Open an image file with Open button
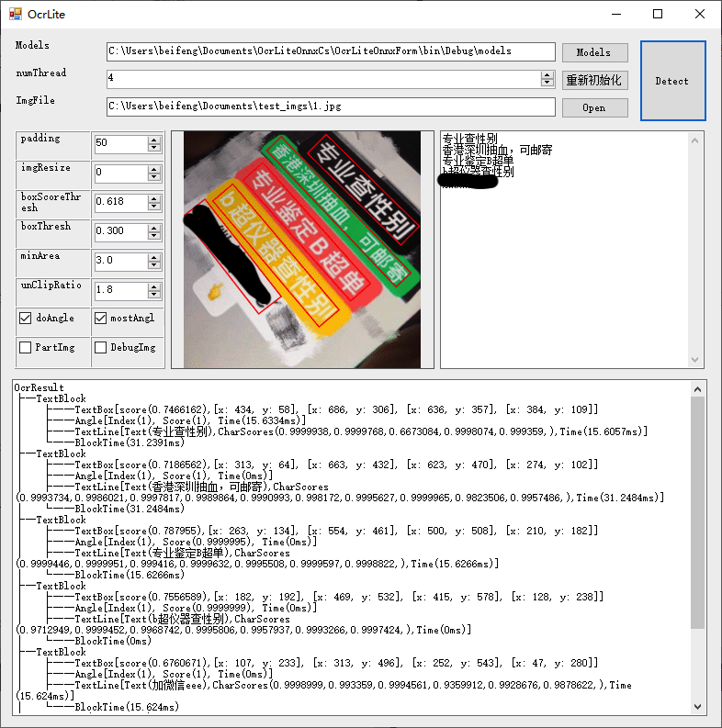The height and width of the screenshot is (728, 722). click(594, 107)
